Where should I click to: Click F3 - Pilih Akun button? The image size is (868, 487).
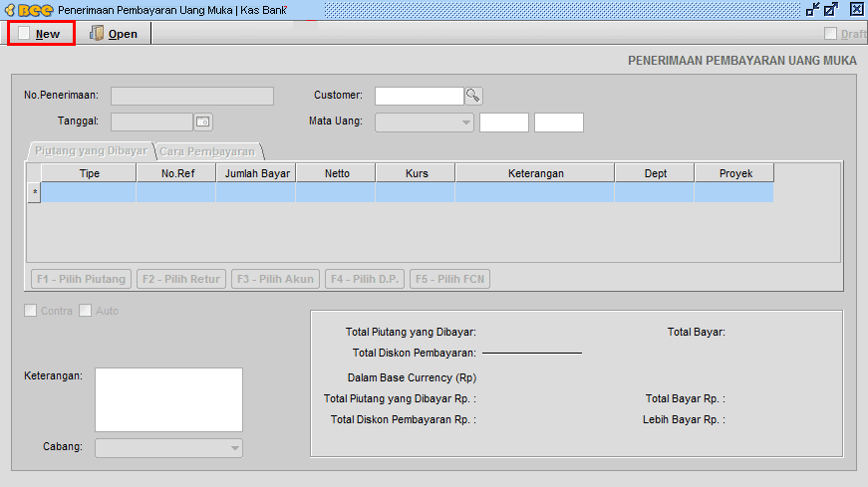coord(275,279)
